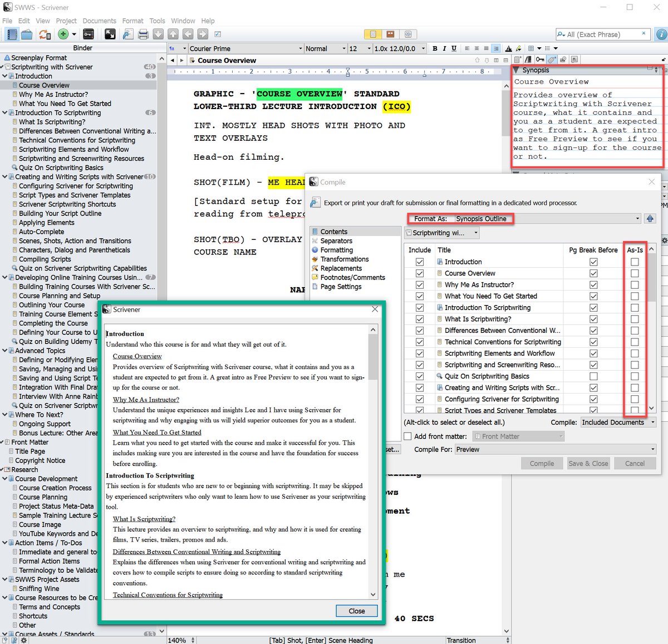Click the Move Down arrow toolbar icon
This screenshot has height=644, width=668.
159,35
